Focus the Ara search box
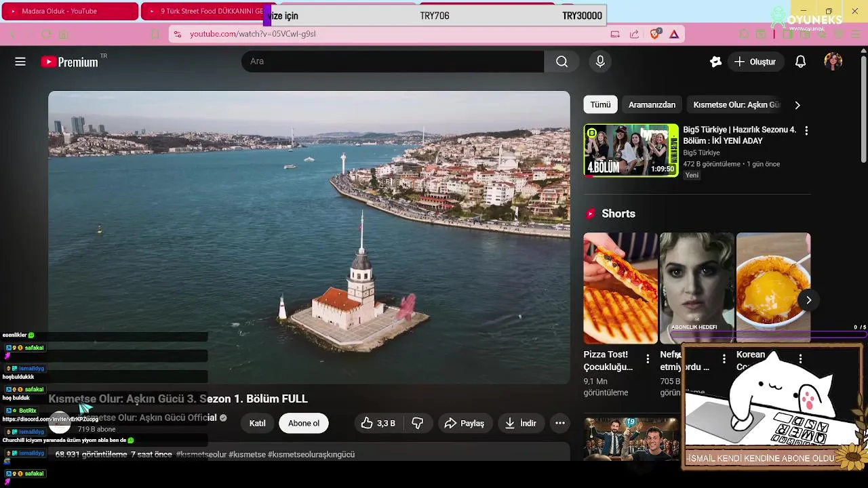The width and height of the screenshot is (868, 488). 393,62
